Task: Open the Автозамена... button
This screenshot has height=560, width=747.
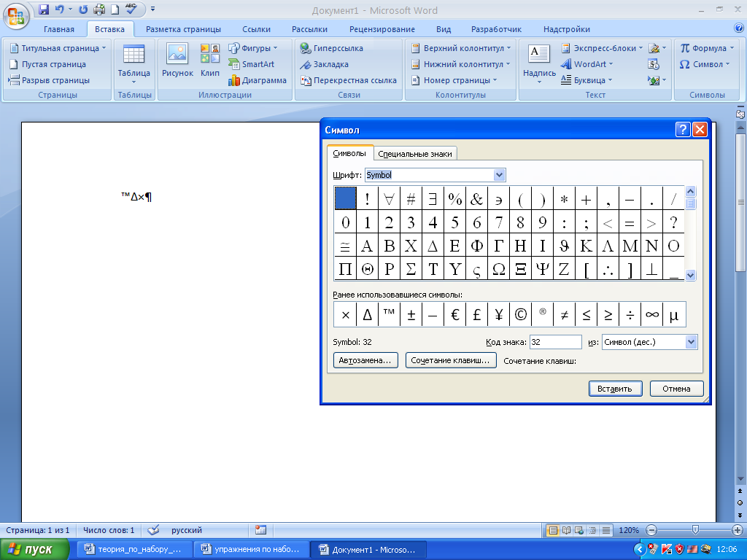Action: (365, 360)
